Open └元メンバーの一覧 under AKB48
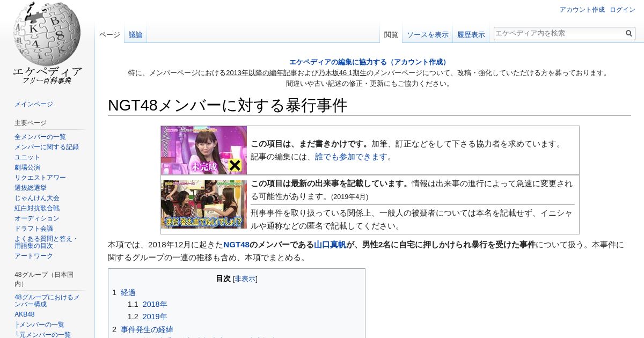Screen dimensions: 644x338 click(x=42, y=335)
